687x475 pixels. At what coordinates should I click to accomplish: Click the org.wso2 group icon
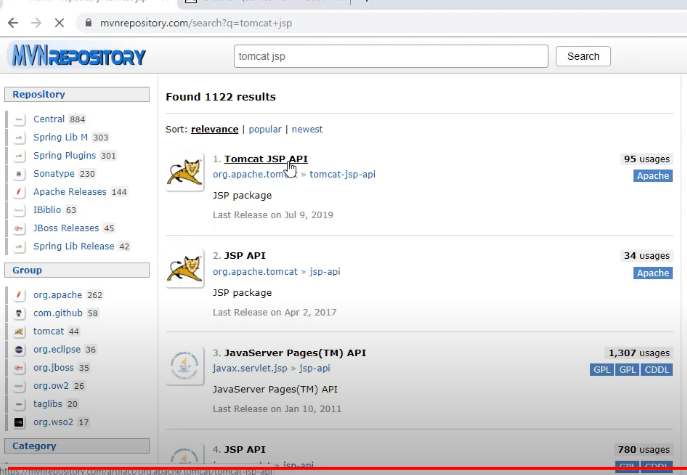[x=19, y=422]
